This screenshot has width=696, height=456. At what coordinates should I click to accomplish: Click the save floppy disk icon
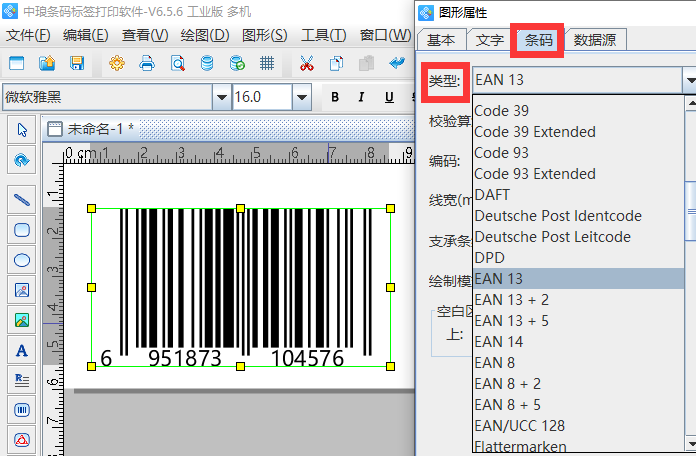[77, 63]
